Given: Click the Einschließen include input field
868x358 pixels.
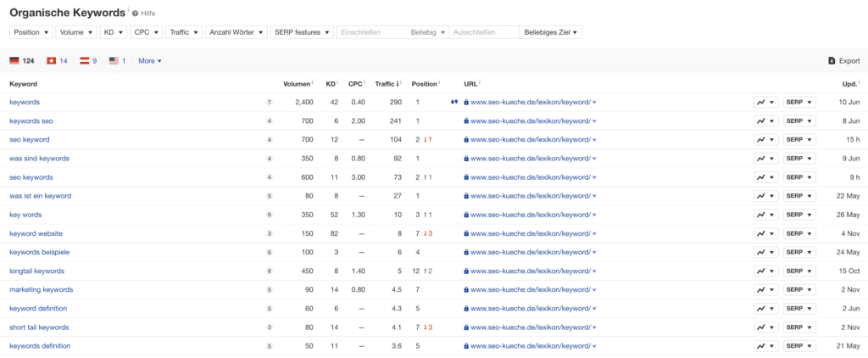Looking at the screenshot, I should click(x=371, y=32).
